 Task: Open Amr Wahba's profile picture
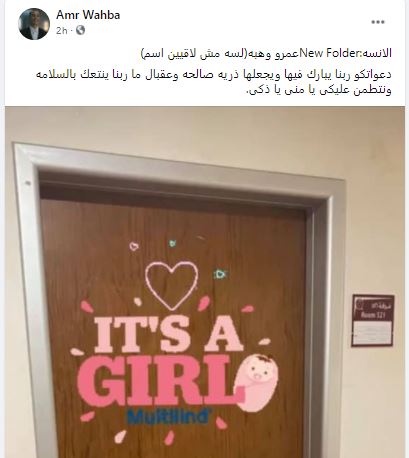tap(34, 24)
